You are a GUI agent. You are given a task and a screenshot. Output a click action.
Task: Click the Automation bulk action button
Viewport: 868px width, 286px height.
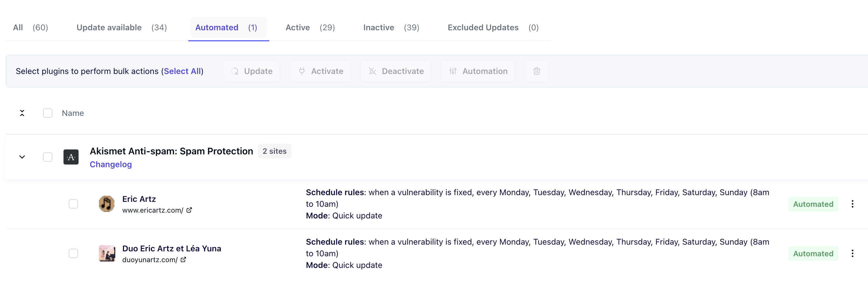[x=478, y=71]
